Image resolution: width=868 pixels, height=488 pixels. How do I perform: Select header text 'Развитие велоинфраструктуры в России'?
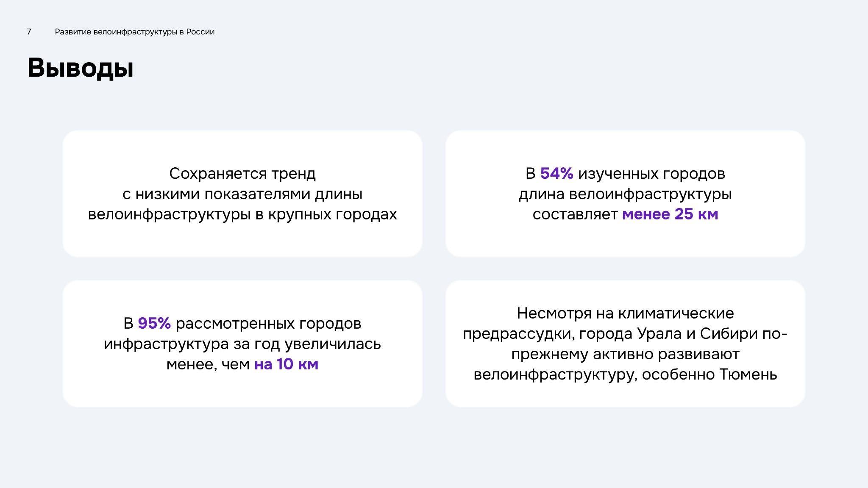pyautogui.click(x=135, y=32)
